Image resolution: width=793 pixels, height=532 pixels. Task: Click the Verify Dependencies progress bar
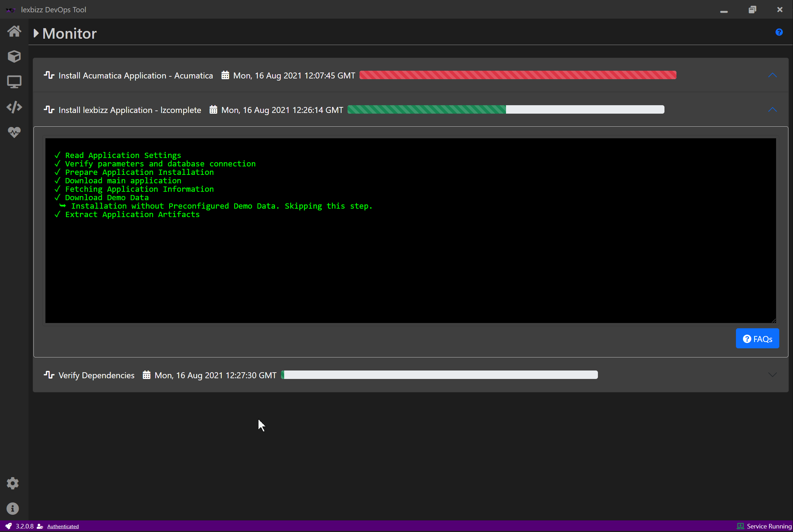pos(439,375)
